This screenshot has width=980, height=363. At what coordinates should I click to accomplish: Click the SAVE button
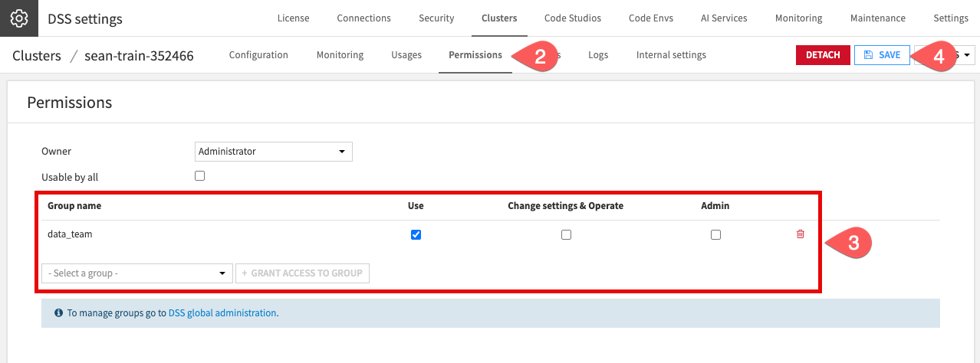click(882, 55)
